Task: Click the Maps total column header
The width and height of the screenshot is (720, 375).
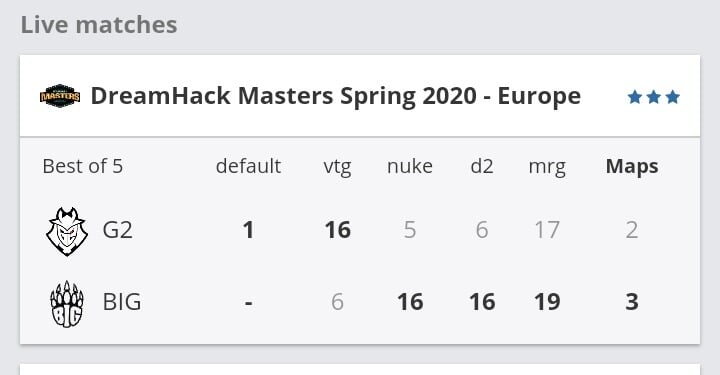Action: (x=632, y=167)
